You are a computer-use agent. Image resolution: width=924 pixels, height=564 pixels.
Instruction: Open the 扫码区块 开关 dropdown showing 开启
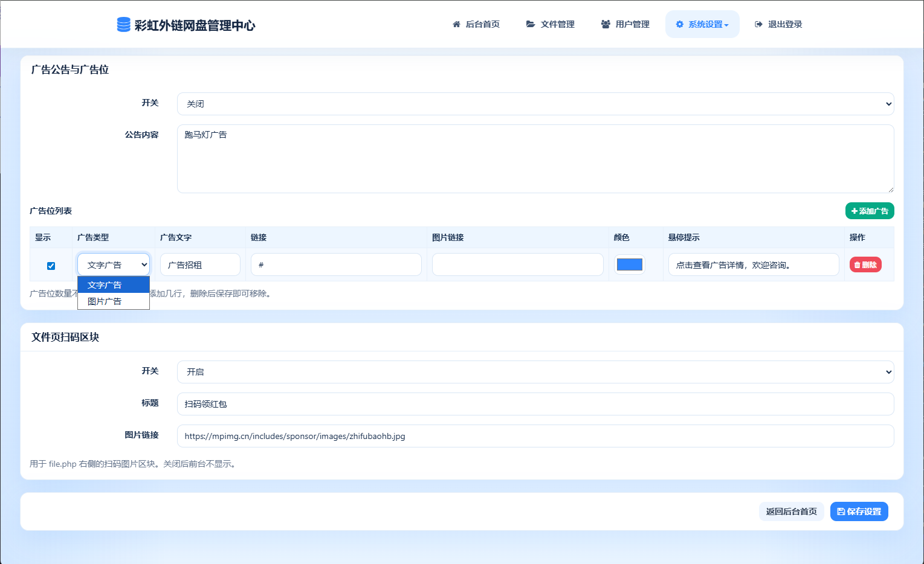pos(535,372)
